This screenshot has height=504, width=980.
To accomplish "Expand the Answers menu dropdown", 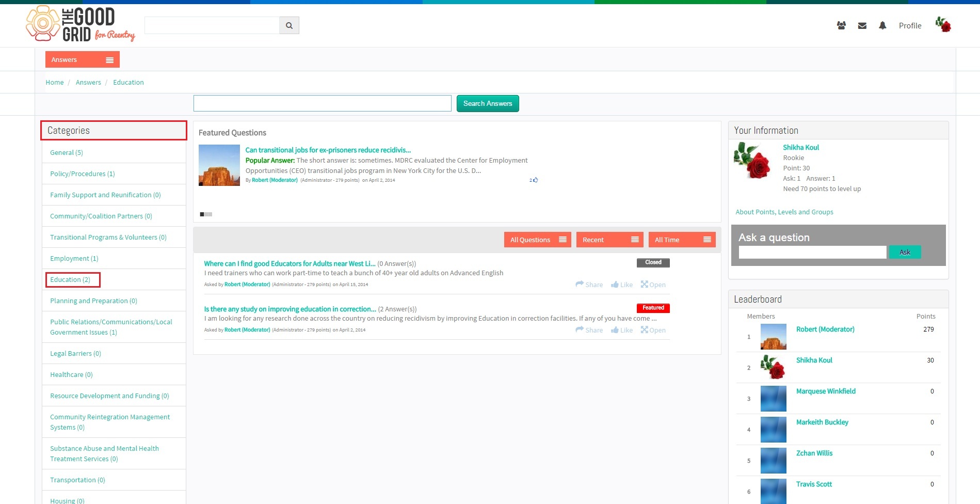I will click(x=83, y=59).
